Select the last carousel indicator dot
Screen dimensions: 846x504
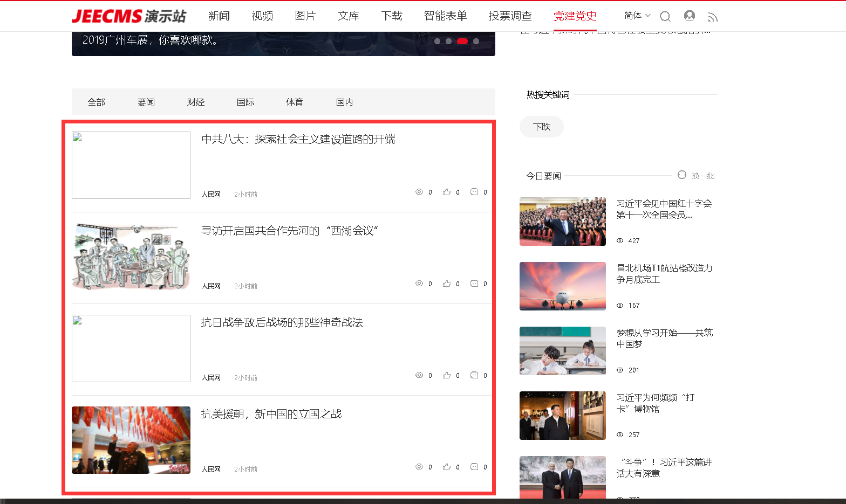pos(476,41)
